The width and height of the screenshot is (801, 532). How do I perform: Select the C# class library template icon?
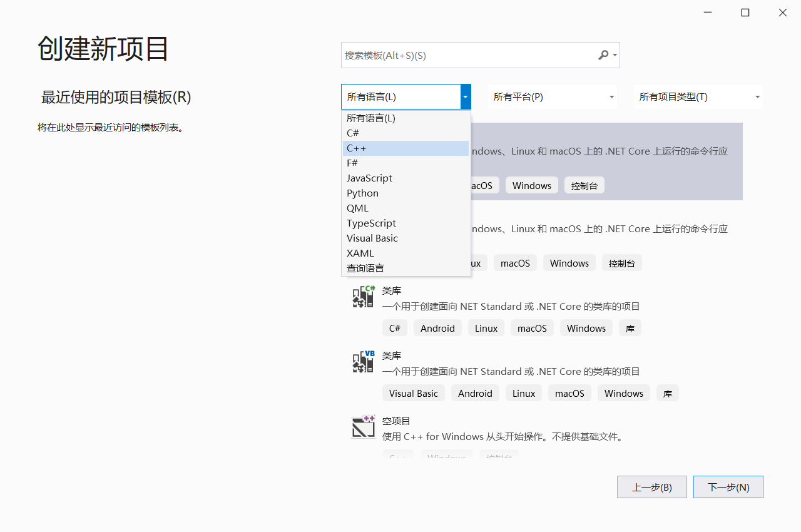(363, 297)
